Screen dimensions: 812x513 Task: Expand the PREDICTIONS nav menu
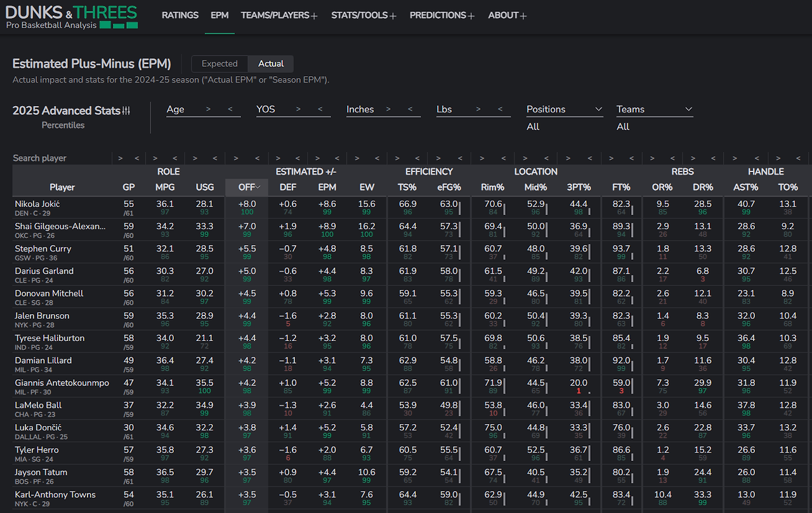pos(442,15)
